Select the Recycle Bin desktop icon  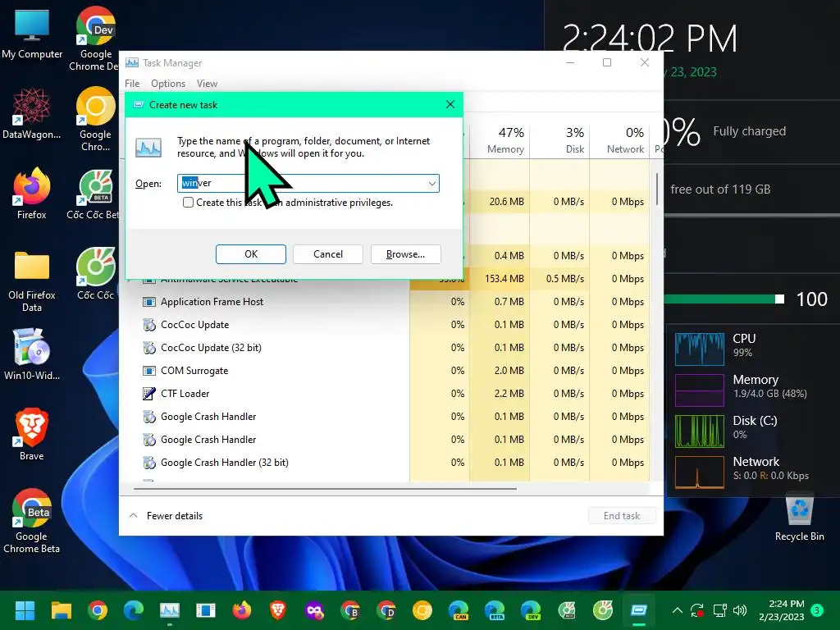tap(799, 518)
